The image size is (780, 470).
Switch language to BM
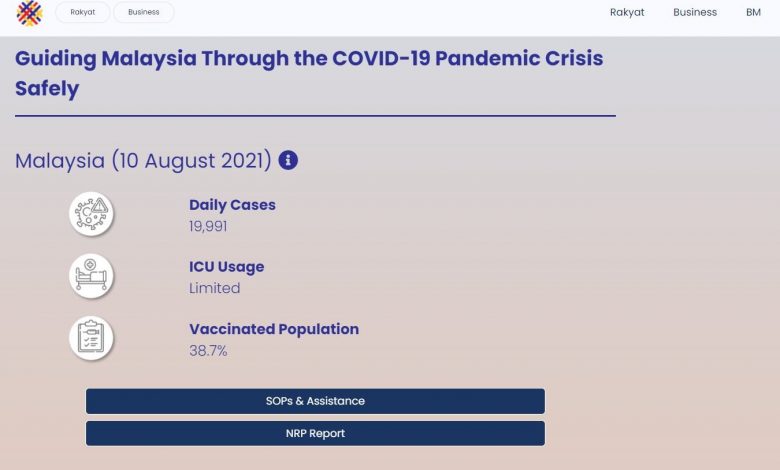point(753,12)
